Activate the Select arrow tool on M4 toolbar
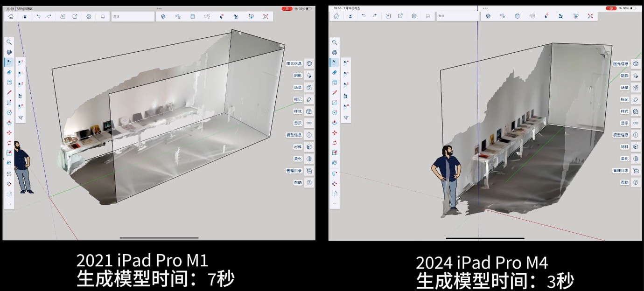Screen dimensions: 644x291 335,62
